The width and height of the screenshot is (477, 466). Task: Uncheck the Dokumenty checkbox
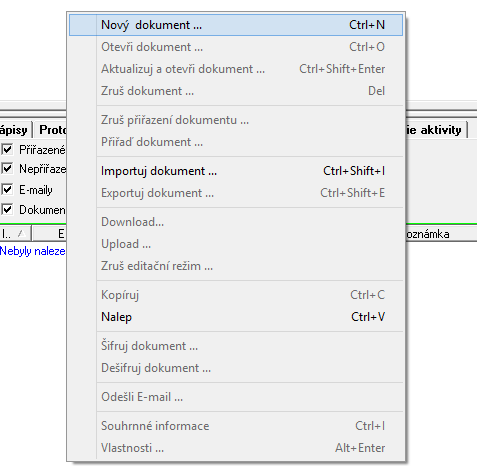(x=7, y=210)
